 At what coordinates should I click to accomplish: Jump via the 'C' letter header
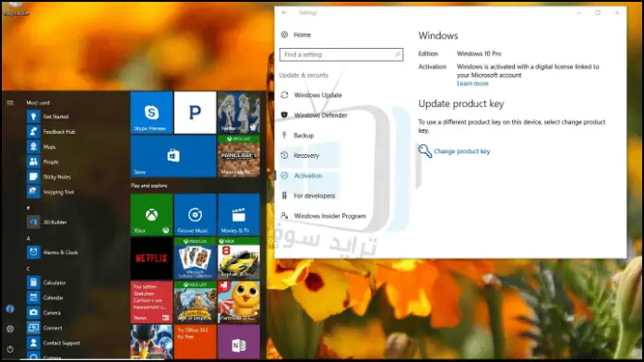pyautogui.click(x=29, y=269)
